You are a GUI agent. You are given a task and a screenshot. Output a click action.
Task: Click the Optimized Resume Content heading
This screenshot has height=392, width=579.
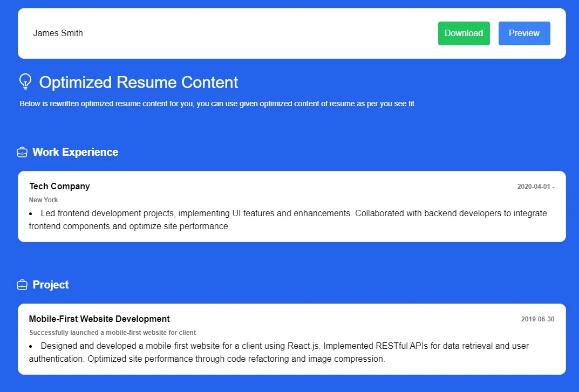(x=138, y=82)
